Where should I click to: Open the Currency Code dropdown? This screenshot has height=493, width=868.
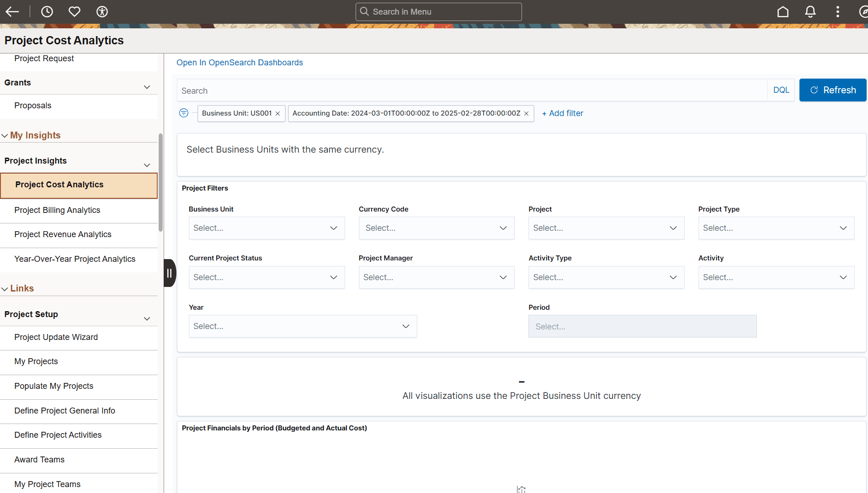click(436, 228)
